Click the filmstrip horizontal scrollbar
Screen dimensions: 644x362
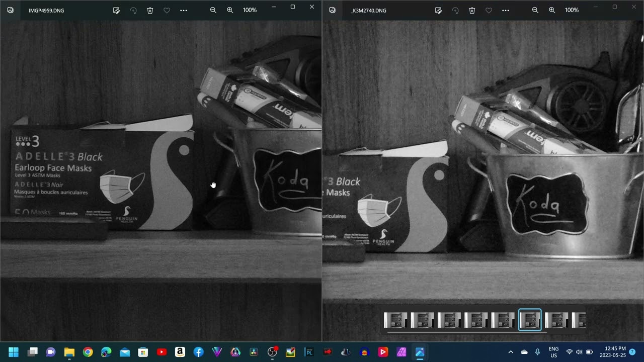click(466, 332)
